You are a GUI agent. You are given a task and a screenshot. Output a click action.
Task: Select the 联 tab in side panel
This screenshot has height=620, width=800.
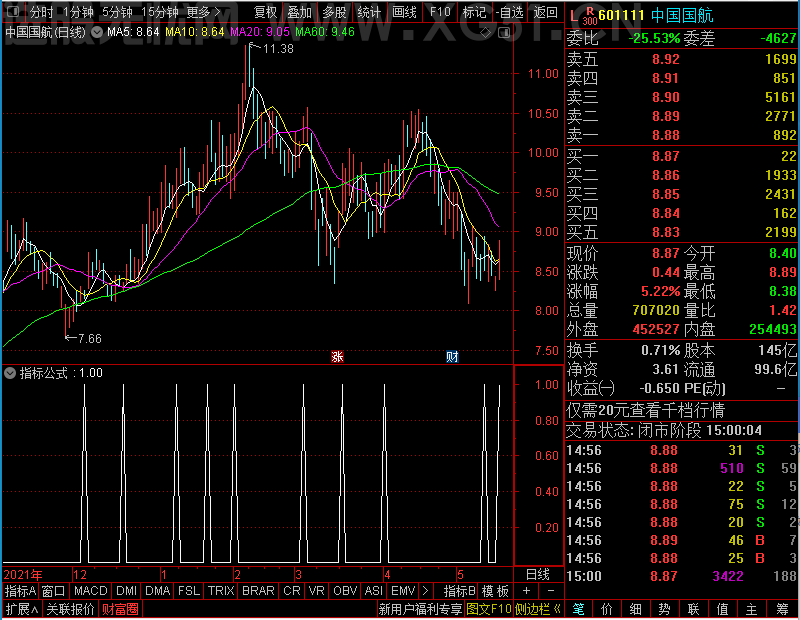pyautogui.click(x=693, y=609)
